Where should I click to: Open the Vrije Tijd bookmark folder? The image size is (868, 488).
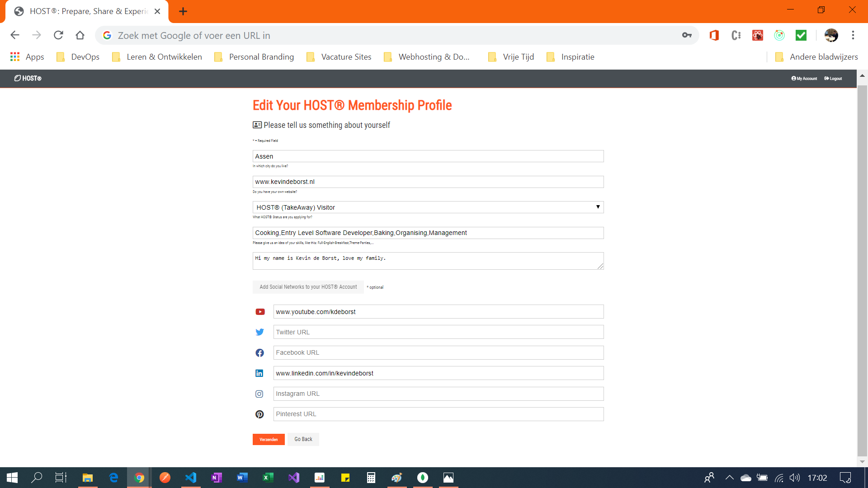click(511, 57)
